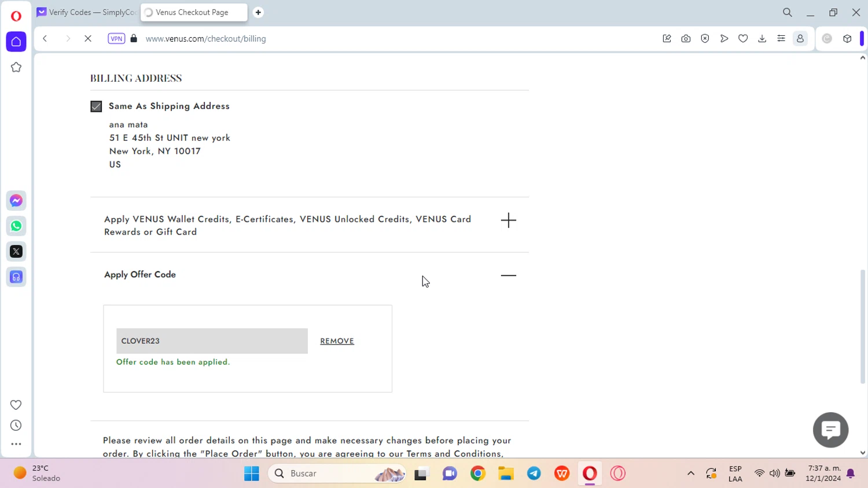Open the extensions cube icon
868x488 pixels.
(847, 39)
